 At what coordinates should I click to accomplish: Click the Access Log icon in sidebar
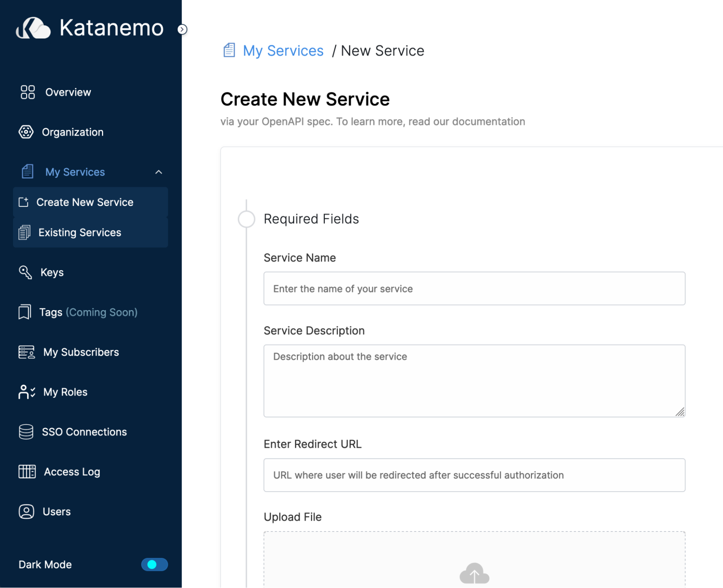coord(27,471)
